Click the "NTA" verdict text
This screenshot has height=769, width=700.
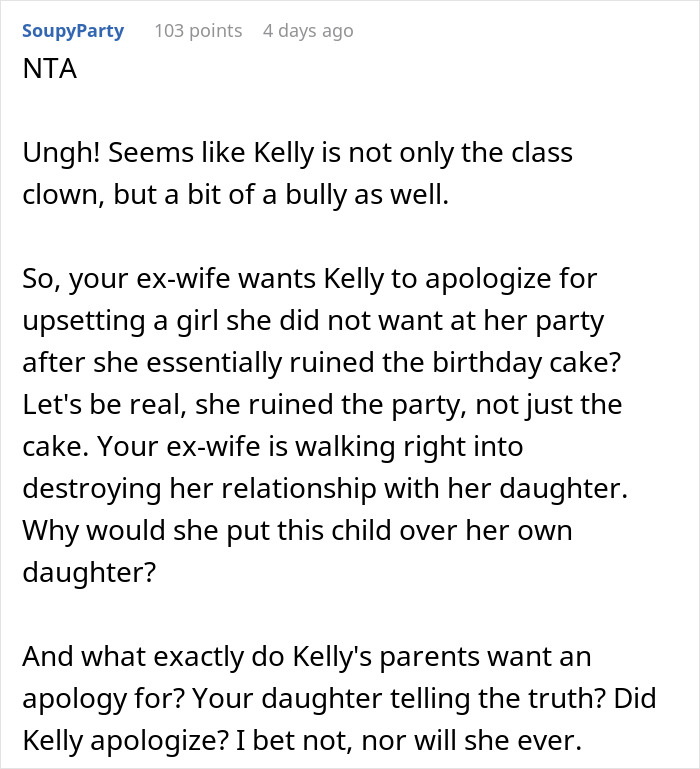pos(49,73)
